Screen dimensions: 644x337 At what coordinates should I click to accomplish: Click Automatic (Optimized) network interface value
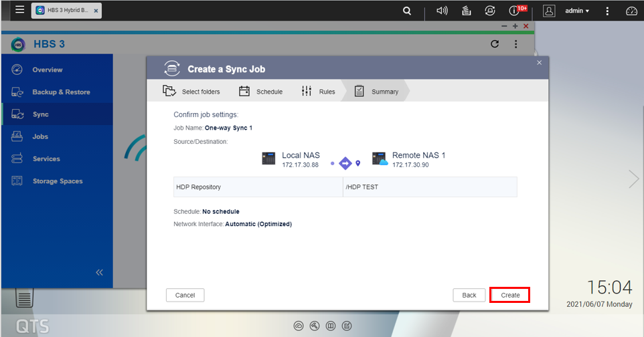(258, 224)
